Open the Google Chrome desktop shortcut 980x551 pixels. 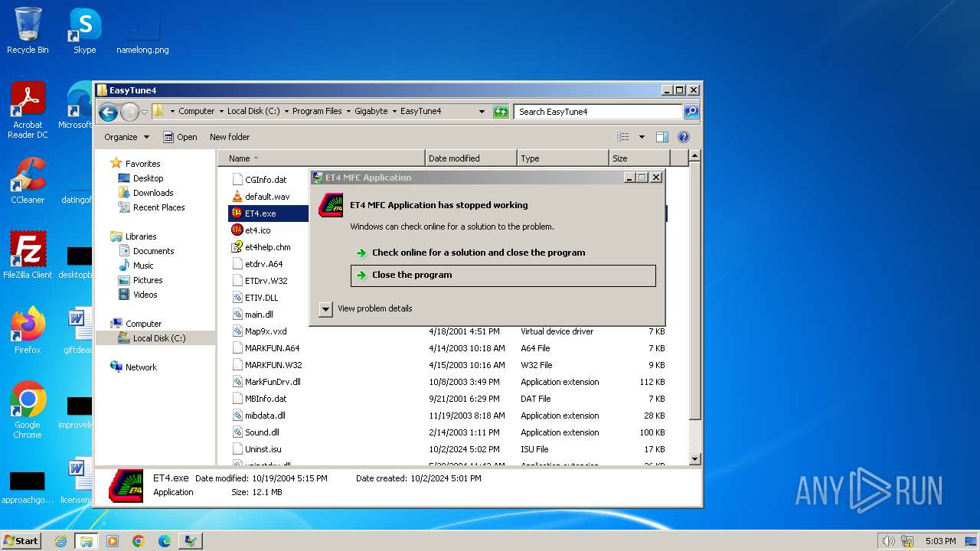(28, 410)
